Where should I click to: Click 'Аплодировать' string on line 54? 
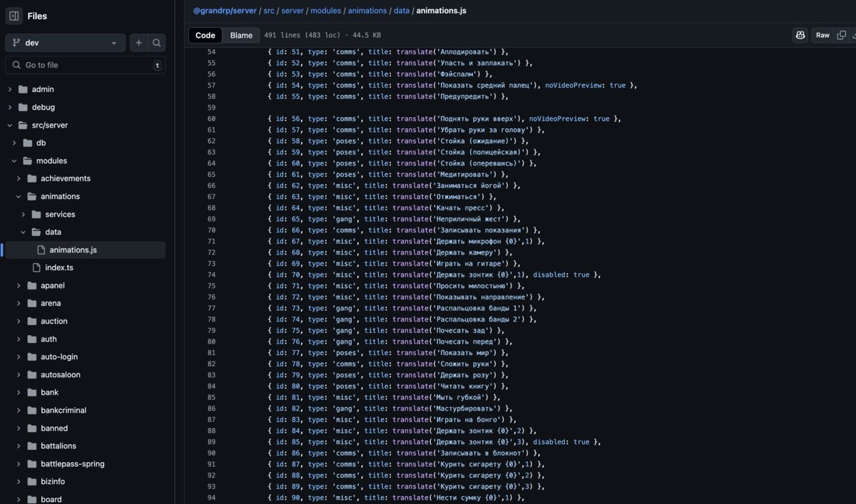coord(466,52)
